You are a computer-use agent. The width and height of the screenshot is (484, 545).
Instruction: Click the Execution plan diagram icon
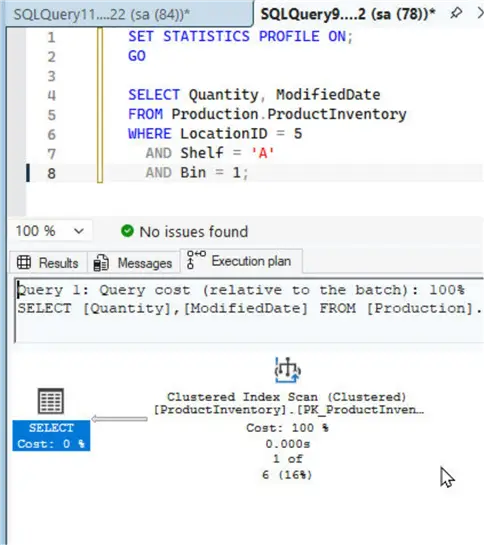196,260
